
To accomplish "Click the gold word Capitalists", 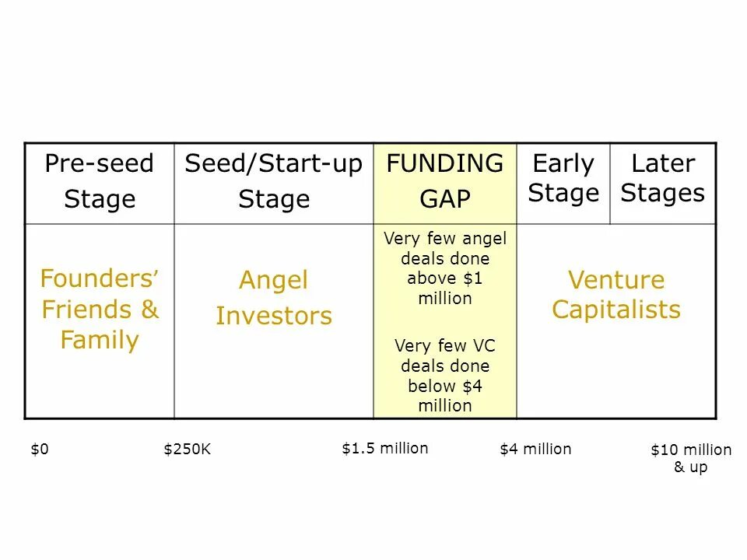I will (x=616, y=310).
